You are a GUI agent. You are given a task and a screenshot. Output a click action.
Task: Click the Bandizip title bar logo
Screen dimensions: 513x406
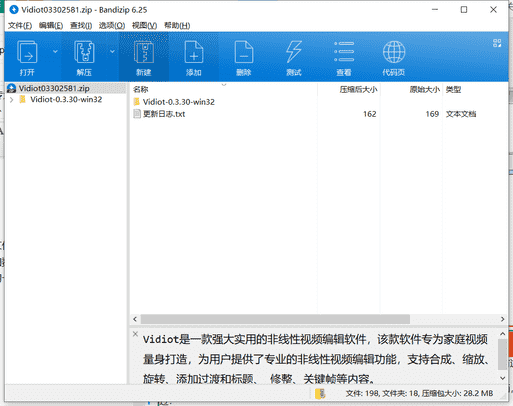point(14,10)
